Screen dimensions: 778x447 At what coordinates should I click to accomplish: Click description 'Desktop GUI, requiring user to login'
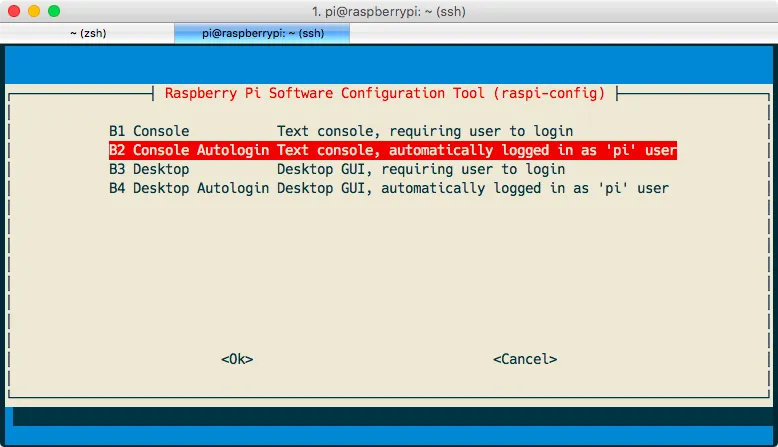click(x=421, y=169)
